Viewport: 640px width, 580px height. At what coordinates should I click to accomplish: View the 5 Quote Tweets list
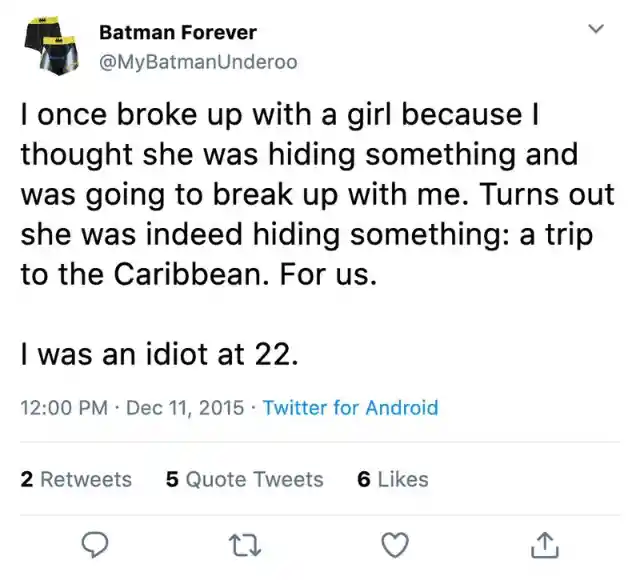click(244, 479)
